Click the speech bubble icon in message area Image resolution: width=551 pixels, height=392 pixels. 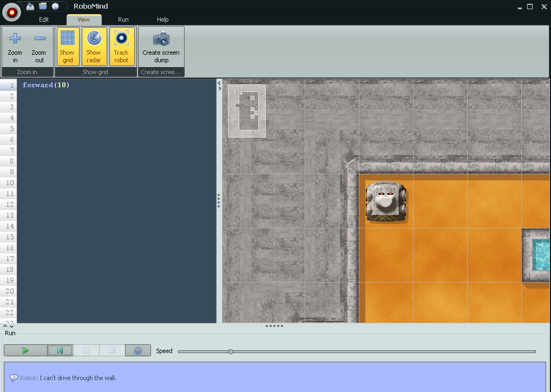(x=14, y=378)
